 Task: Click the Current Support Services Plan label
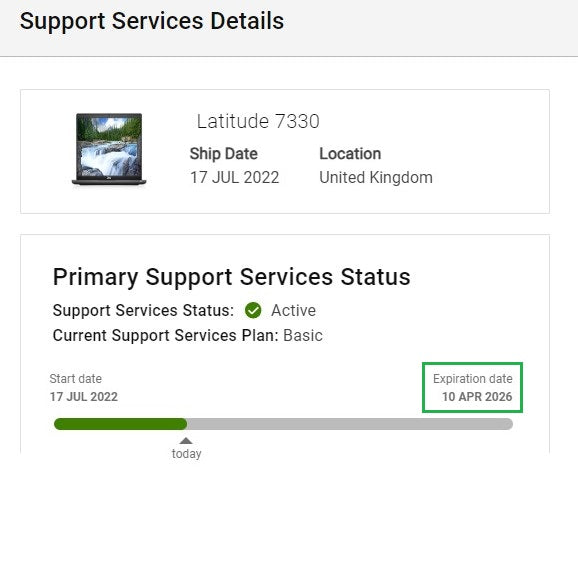click(x=165, y=335)
